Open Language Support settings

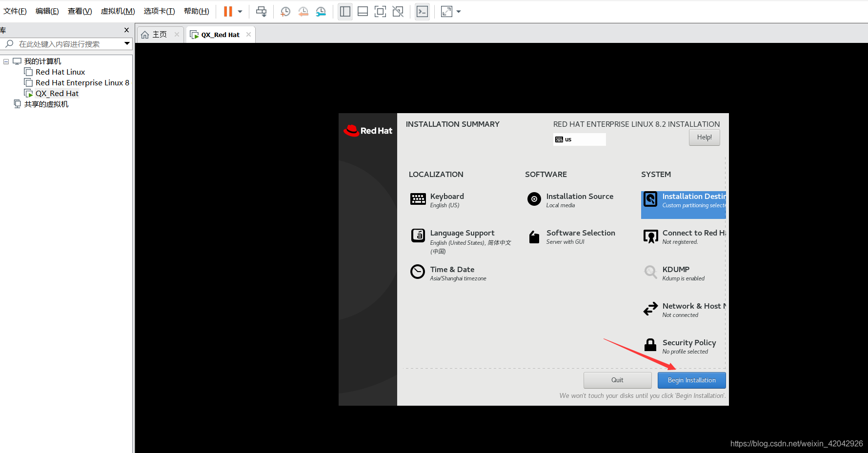461,241
